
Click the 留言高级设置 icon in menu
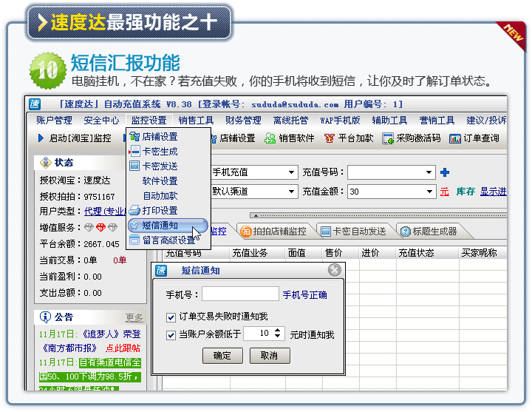(x=134, y=240)
